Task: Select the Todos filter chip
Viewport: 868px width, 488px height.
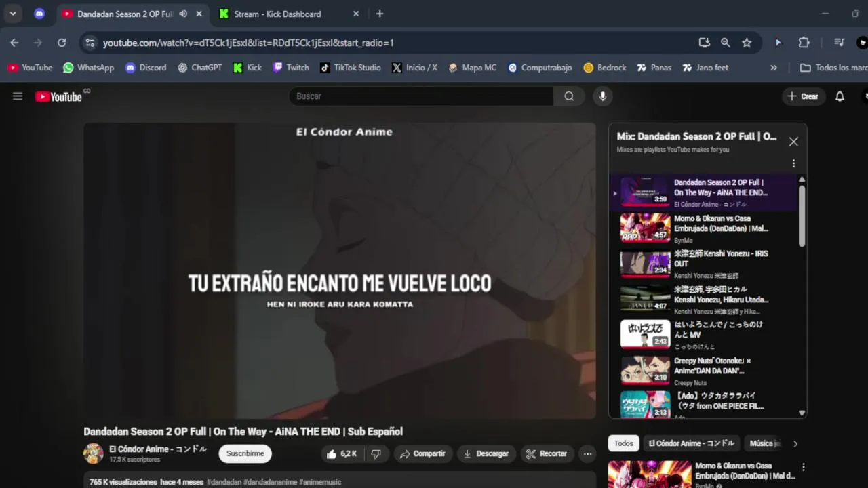Action: point(623,443)
